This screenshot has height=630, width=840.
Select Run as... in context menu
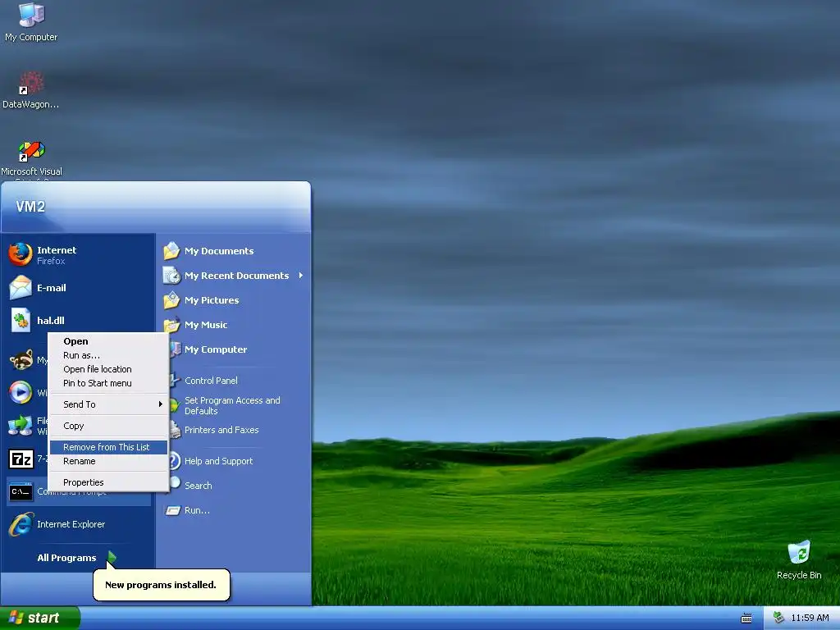coord(109,355)
